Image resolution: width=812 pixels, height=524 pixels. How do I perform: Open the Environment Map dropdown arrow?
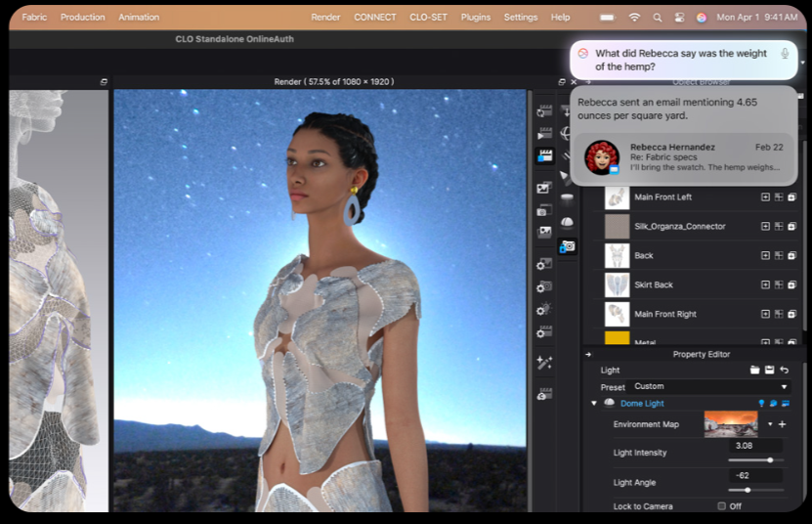click(770, 424)
